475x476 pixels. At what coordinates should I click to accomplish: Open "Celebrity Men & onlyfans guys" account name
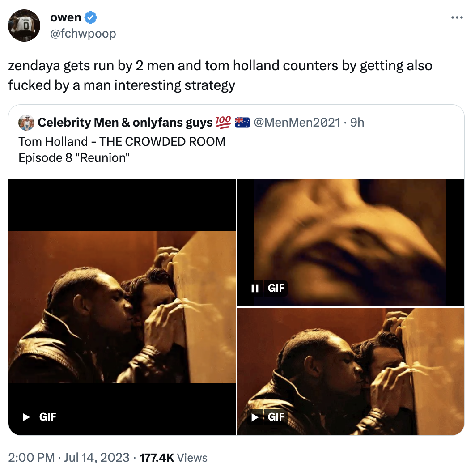coord(125,122)
